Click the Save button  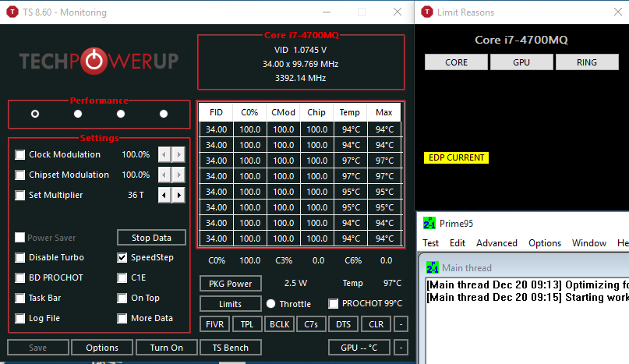pyautogui.click(x=37, y=348)
